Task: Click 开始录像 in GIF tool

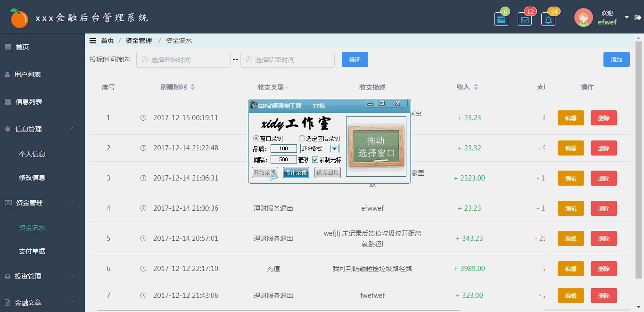Action: click(264, 172)
